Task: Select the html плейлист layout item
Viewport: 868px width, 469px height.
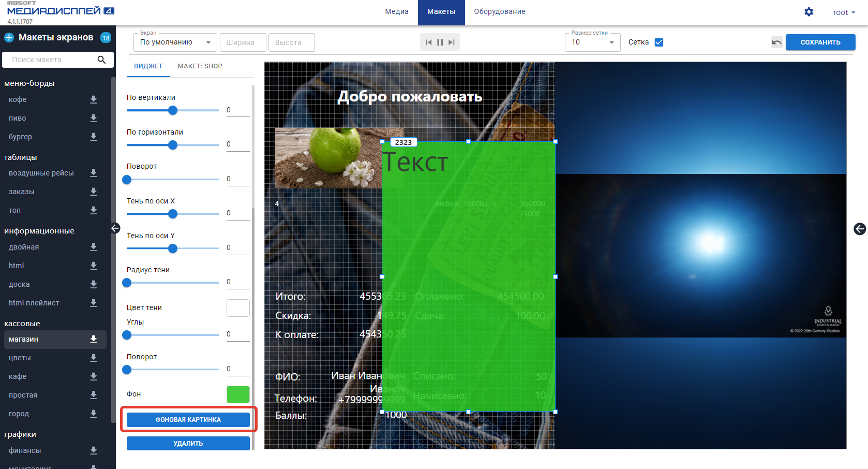Action: tap(34, 303)
